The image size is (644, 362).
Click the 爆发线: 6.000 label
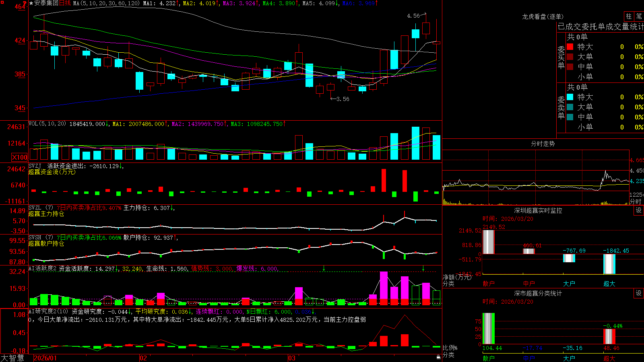point(257,269)
